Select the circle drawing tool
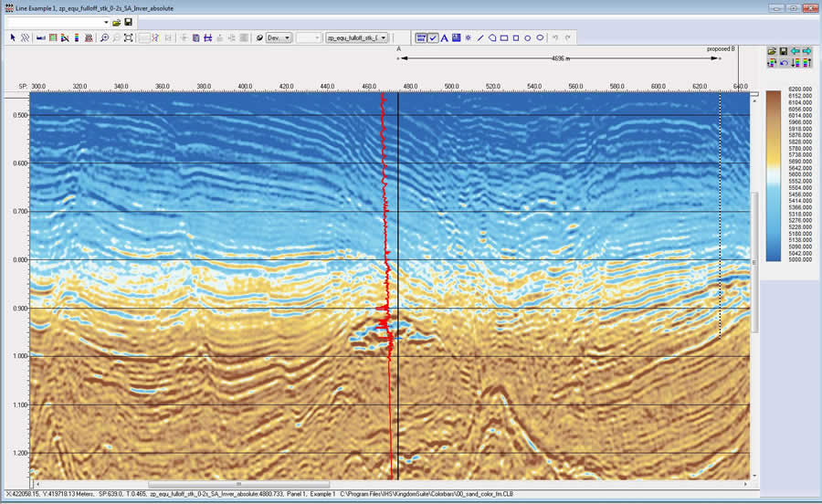 (x=527, y=38)
